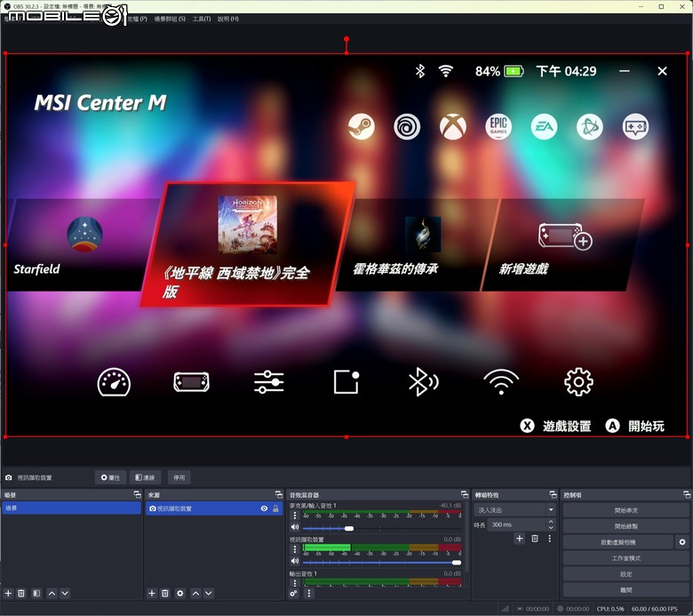693x616 pixels.
Task: Open 設定 settings button in controls
Action: [625, 574]
